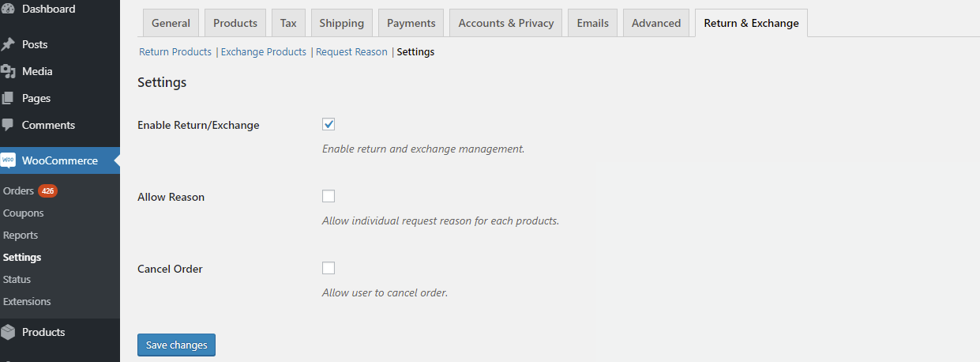Click the Media library icon
Image resolution: width=980 pixels, height=362 pixels.
point(9,71)
